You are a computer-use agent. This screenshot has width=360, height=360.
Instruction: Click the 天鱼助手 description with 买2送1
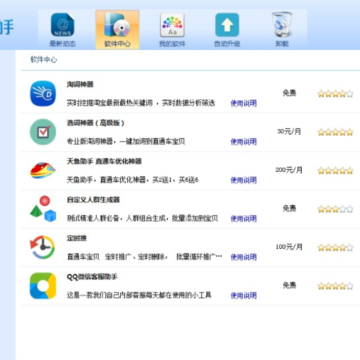[x=133, y=180]
